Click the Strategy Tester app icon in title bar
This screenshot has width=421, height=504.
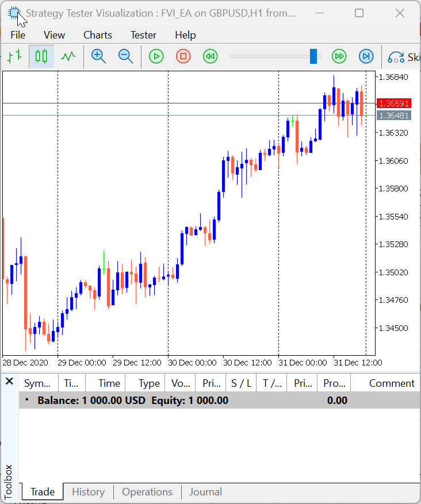click(14, 13)
